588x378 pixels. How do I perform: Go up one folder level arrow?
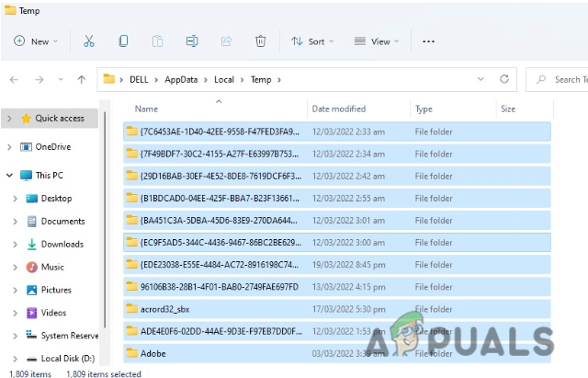(x=82, y=79)
